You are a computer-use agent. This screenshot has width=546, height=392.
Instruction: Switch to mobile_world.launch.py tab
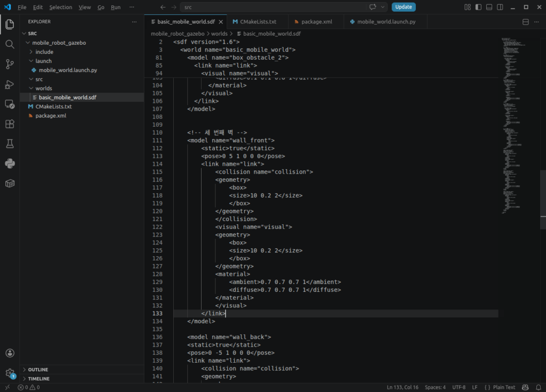(x=386, y=22)
